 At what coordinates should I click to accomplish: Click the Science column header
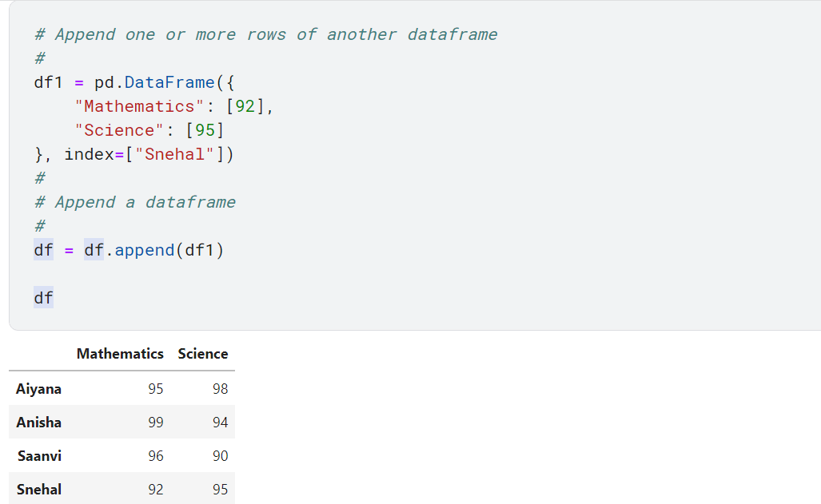202,354
